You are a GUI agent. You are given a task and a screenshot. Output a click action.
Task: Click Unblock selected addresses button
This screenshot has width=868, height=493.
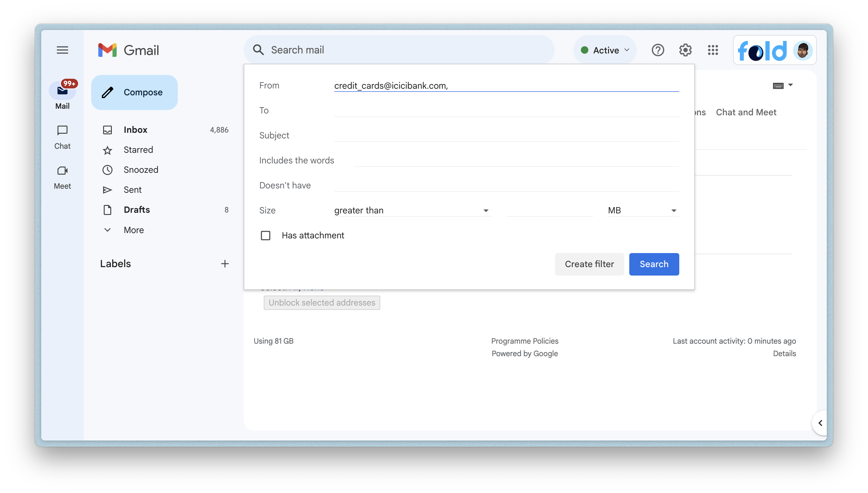click(x=322, y=302)
